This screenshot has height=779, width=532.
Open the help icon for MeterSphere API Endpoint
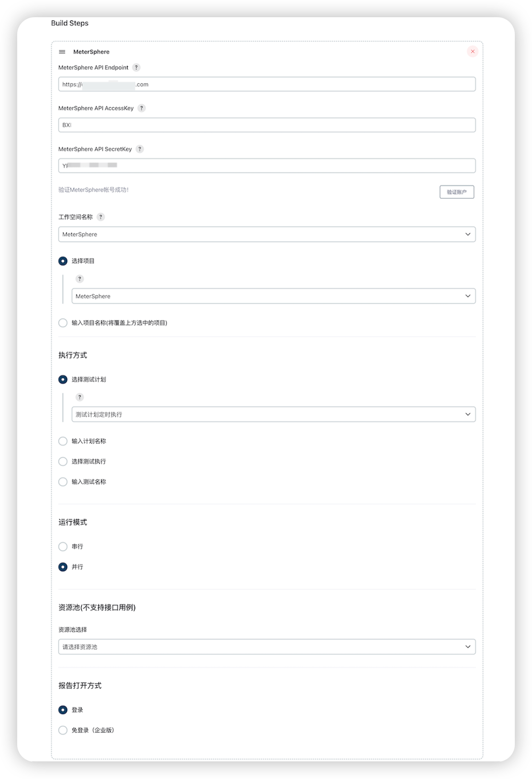click(x=136, y=67)
